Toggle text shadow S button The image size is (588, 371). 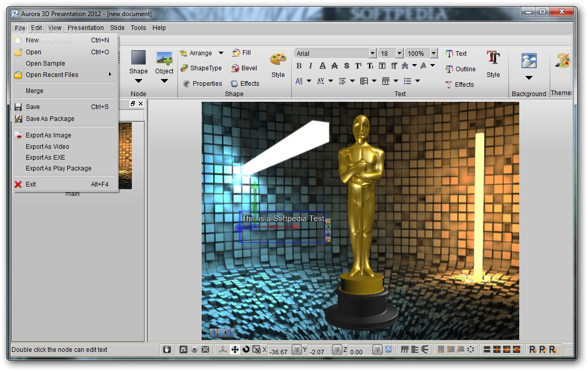[346, 66]
